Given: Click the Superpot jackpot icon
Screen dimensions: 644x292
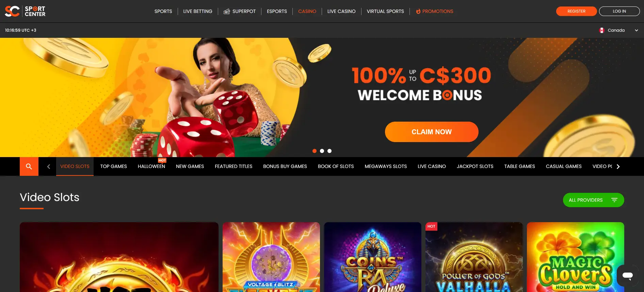Looking at the screenshot, I should [x=227, y=12].
